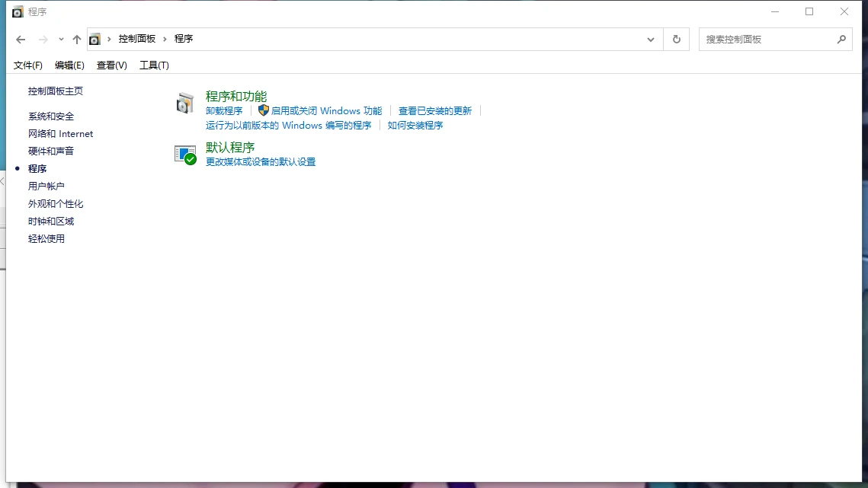This screenshot has width=868, height=488.
Task: Close the 程序 window
Action: point(844,11)
